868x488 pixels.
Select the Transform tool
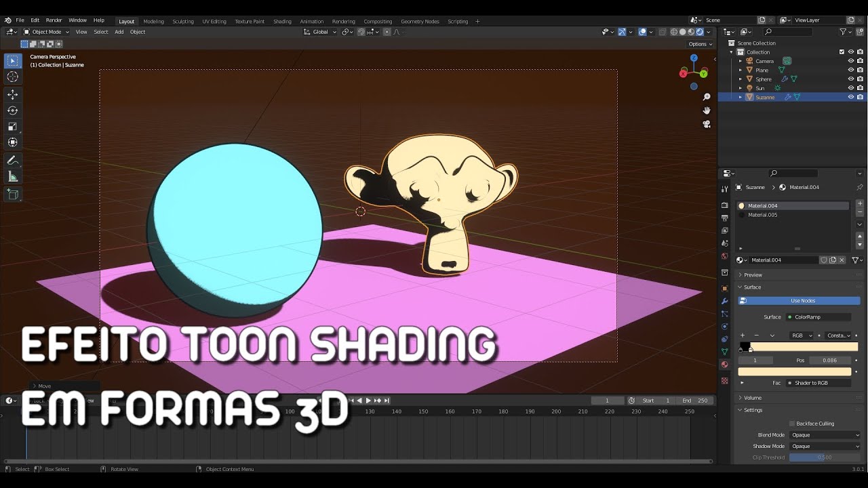click(12, 142)
